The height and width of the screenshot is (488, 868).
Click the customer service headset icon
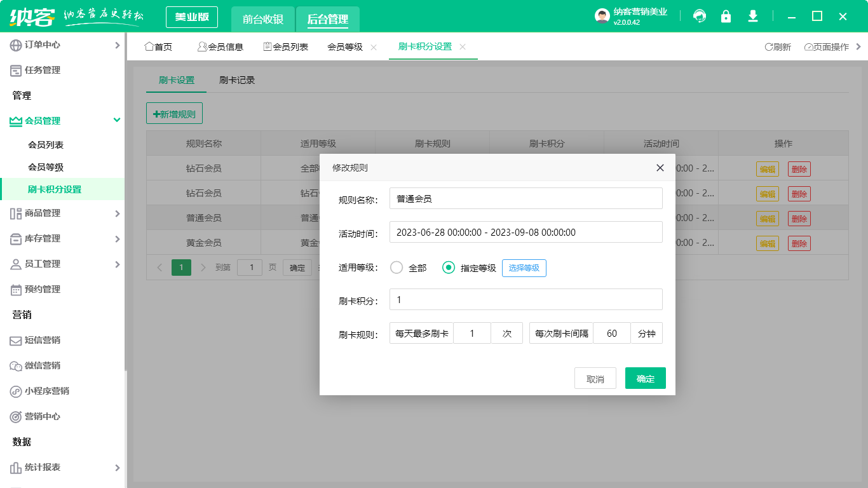pos(700,16)
